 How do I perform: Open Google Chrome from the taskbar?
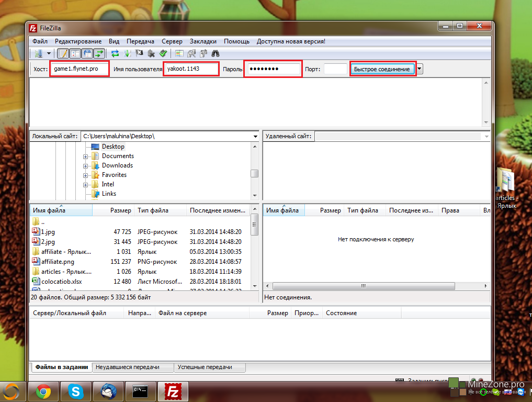click(43, 391)
